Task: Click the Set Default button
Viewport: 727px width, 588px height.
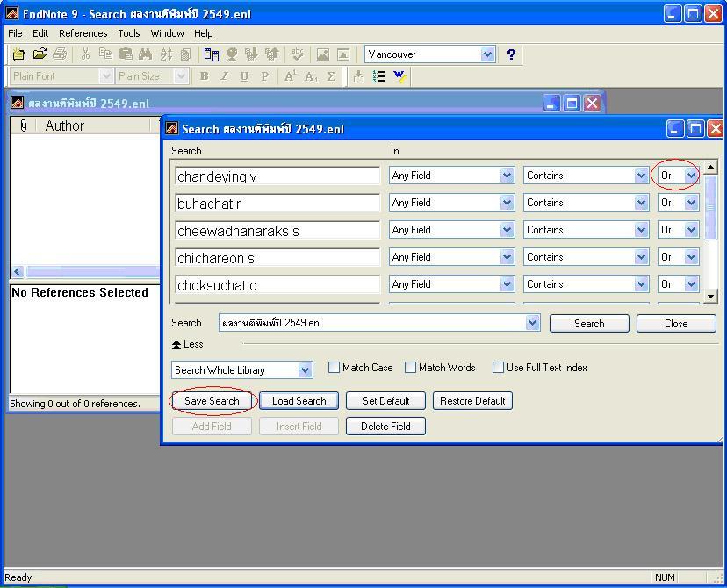Action: click(x=385, y=401)
